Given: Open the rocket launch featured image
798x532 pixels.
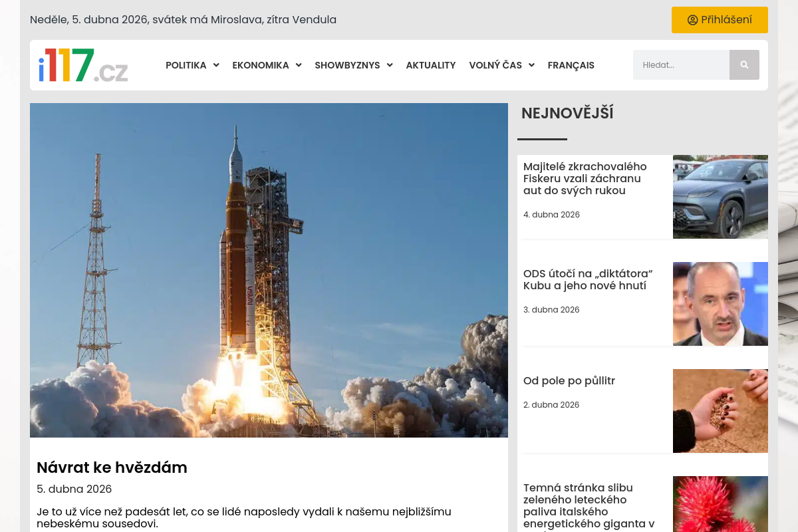Looking at the screenshot, I should (269, 270).
